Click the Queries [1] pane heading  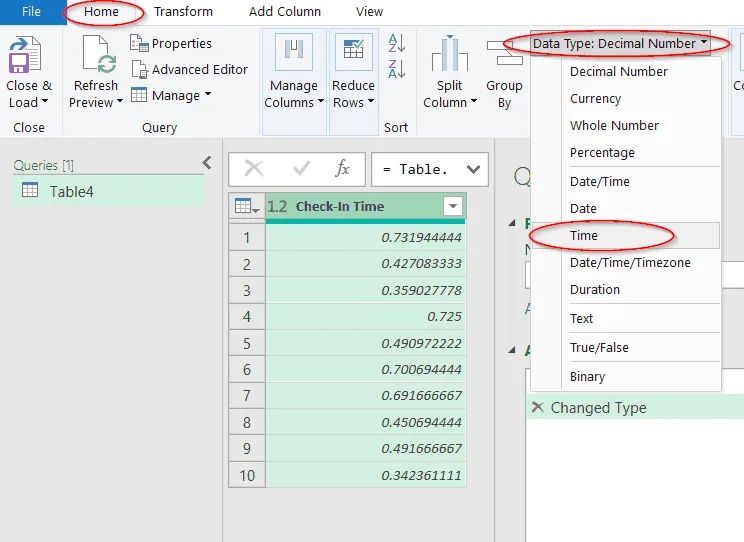[44, 165]
